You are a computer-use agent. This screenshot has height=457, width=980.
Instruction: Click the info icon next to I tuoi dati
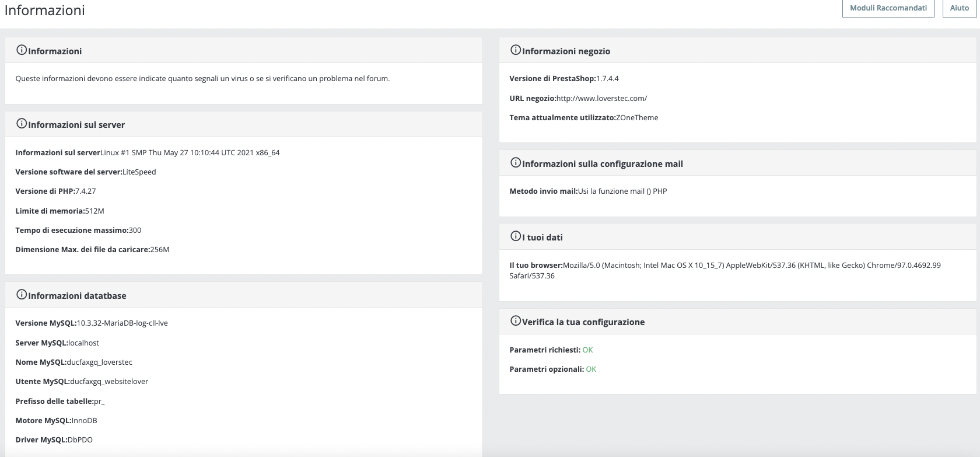pyautogui.click(x=516, y=236)
